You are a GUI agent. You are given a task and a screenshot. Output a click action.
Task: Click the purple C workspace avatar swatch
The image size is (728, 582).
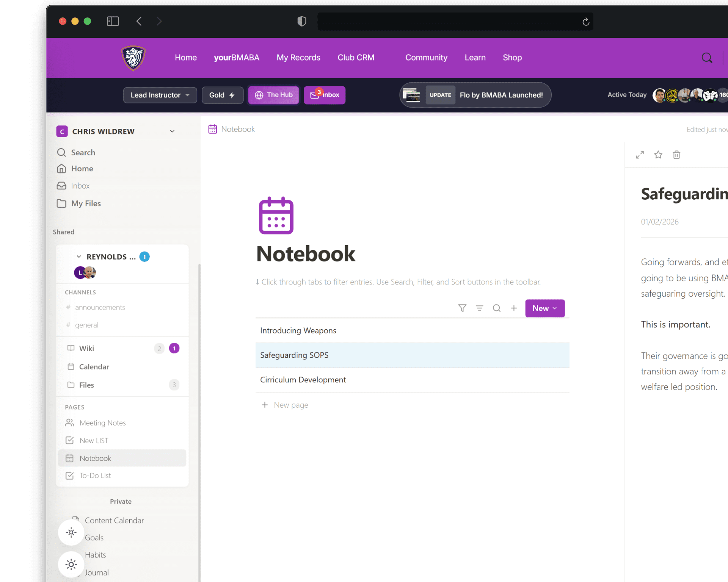point(62,131)
